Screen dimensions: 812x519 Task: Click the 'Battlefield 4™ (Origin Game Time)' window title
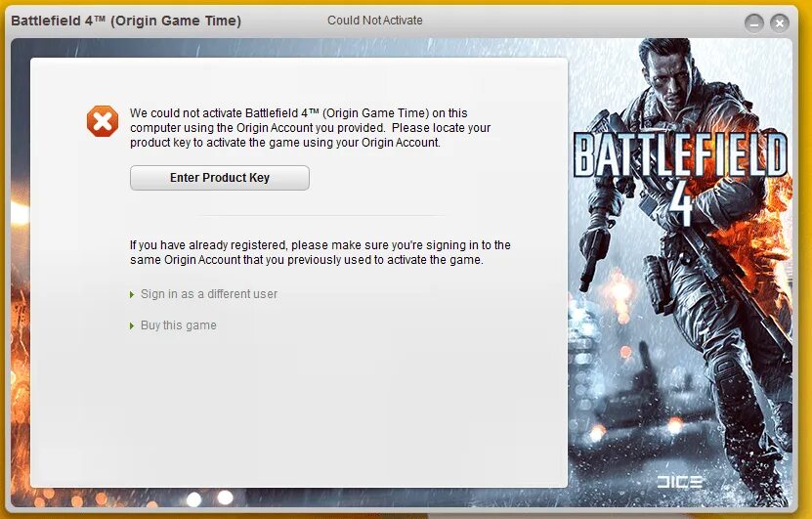click(126, 21)
